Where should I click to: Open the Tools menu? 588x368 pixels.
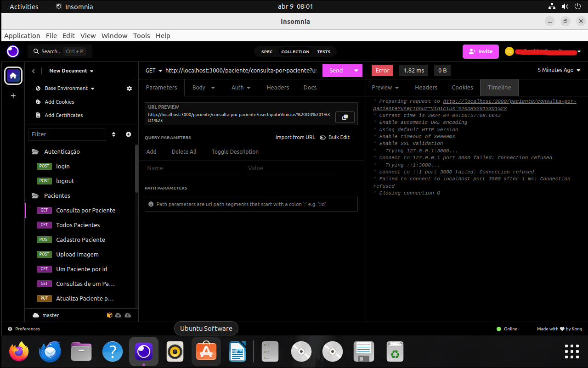point(141,35)
